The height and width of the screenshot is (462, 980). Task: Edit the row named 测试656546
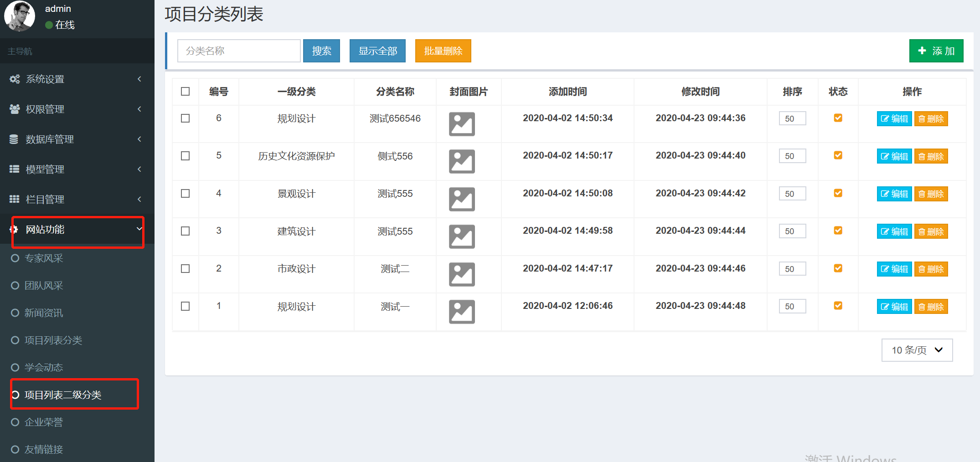894,118
